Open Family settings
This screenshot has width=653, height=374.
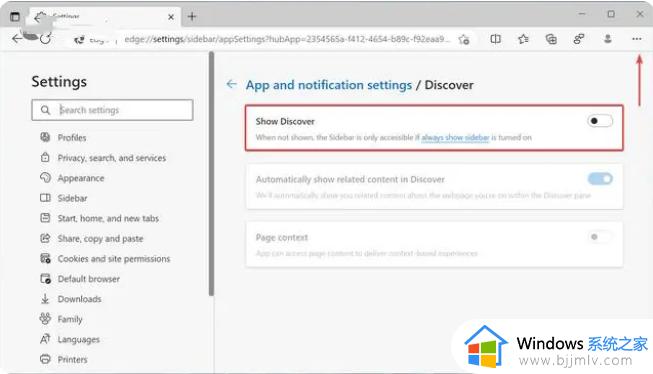[x=70, y=319]
